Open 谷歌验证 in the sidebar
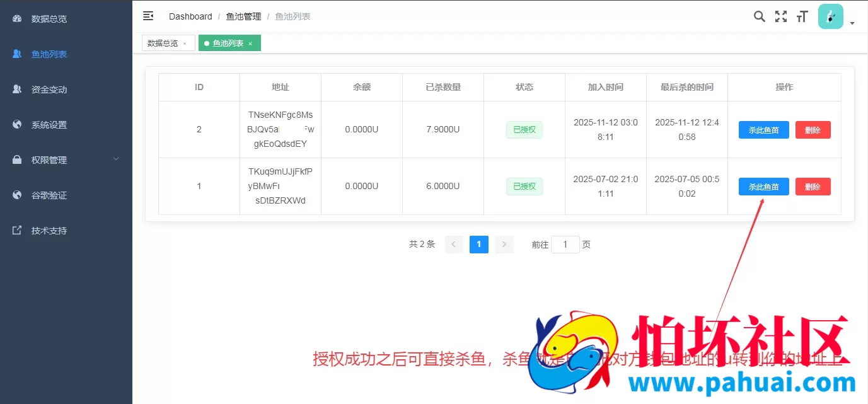This screenshot has height=404, width=868. click(x=66, y=195)
